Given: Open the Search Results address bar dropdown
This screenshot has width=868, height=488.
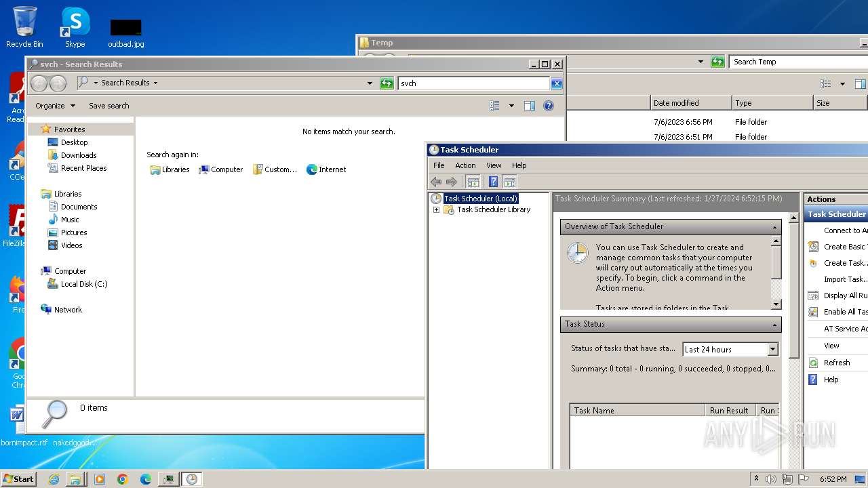Looking at the screenshot, I should pyautogui.click(x=370, y=83).
